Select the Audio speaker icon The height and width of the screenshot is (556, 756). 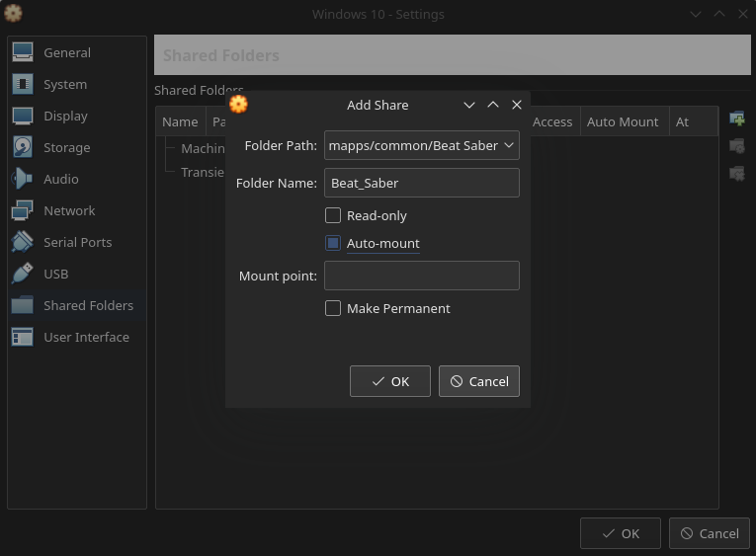[23, 179]
